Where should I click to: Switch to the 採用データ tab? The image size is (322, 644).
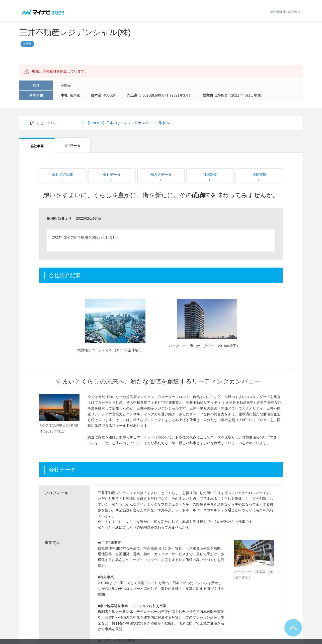[x=72, y=145]
